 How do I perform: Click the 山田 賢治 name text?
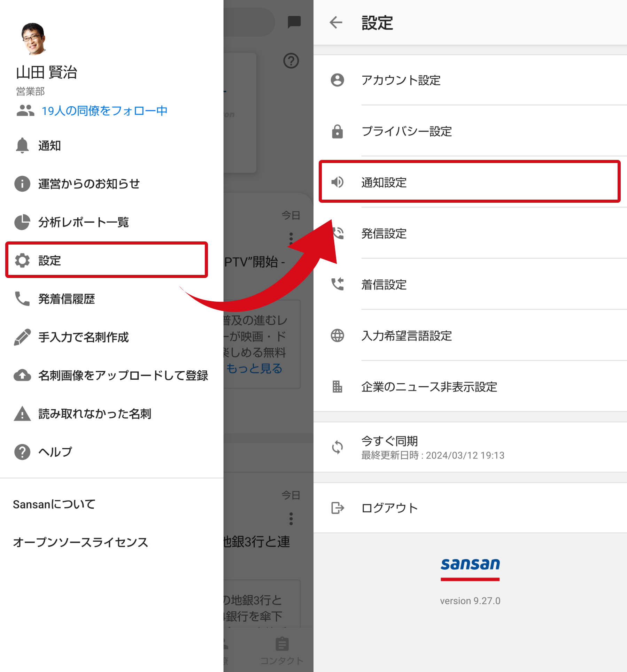(46, 72)
